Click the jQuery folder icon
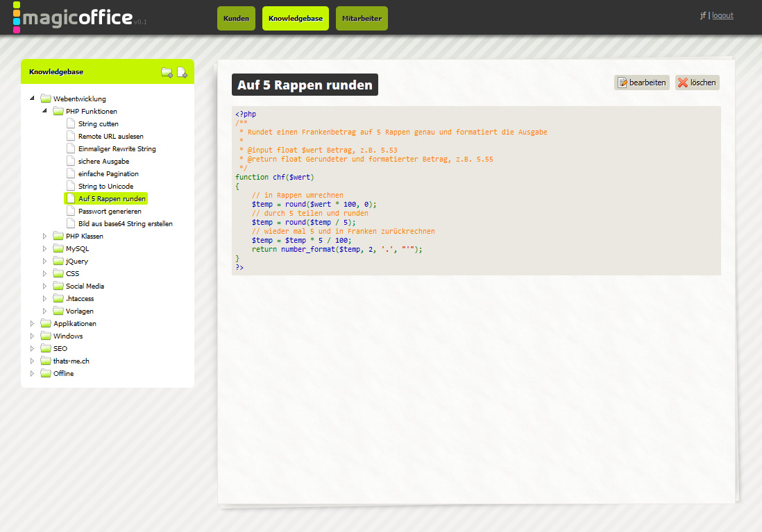The image size is (762, 532). (x=58, y=261)
